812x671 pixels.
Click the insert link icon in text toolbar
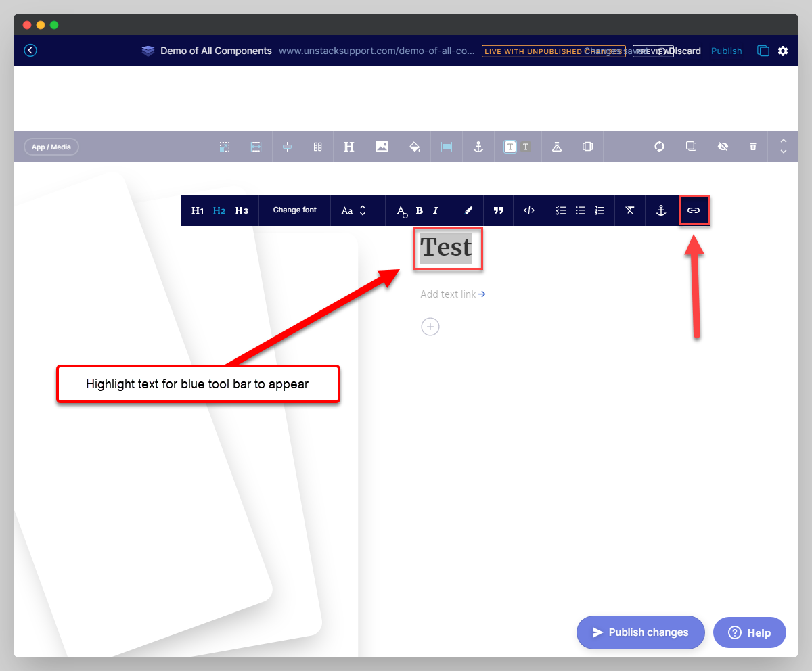694,210
